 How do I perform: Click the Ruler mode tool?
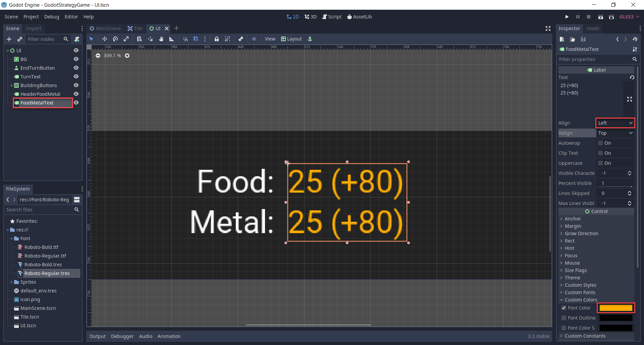(172, 39)
